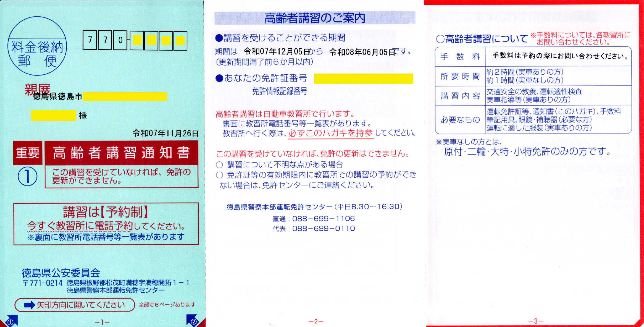Select the circle beside 免許証等の有効期限内に
Viewport: 644px width, 327px height.
(x=219, y=175)
